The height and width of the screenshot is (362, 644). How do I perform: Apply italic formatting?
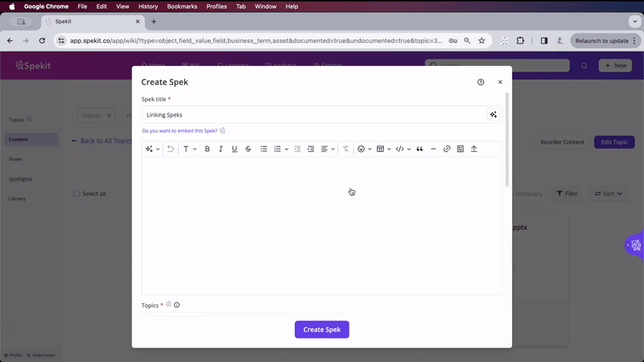[x=221, y=149]
